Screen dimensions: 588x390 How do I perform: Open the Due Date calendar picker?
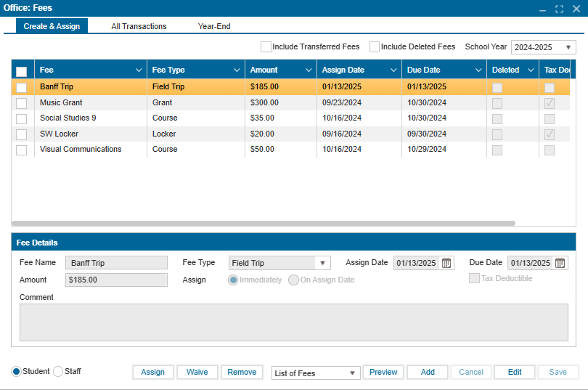560,263
